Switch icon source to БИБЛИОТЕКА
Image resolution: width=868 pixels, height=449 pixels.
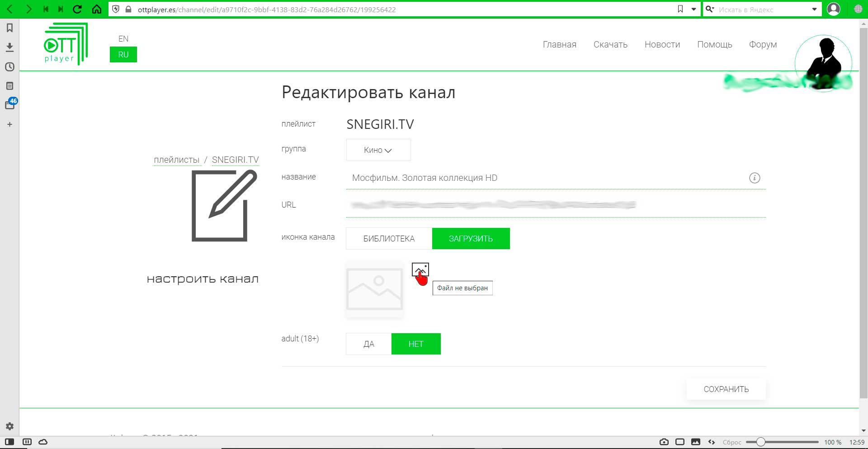pos(389,238)
